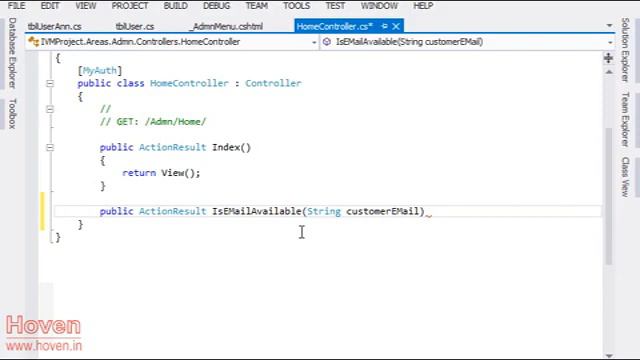
Task: Open the BUILD menu
Action: tap(176, 6)
